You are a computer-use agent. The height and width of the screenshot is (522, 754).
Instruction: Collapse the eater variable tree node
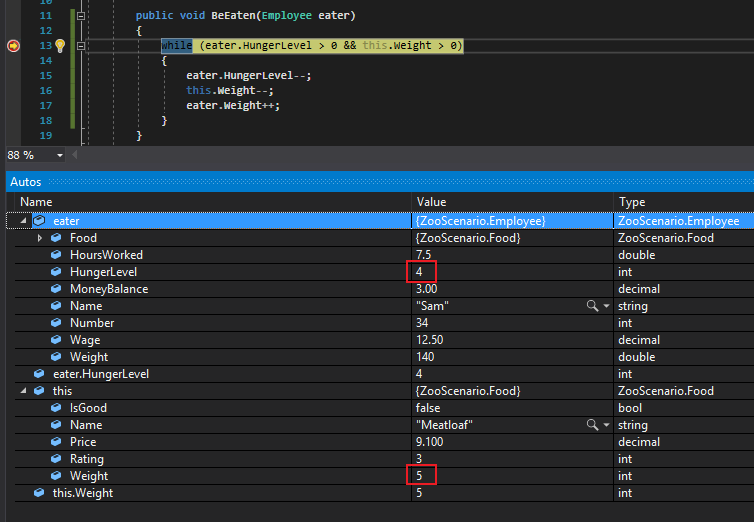[x=22, y=221]
